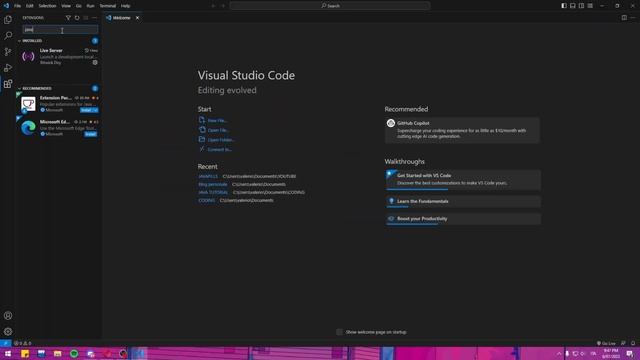Open the View menu
The image size is (640, 360).
click(66, 6)
